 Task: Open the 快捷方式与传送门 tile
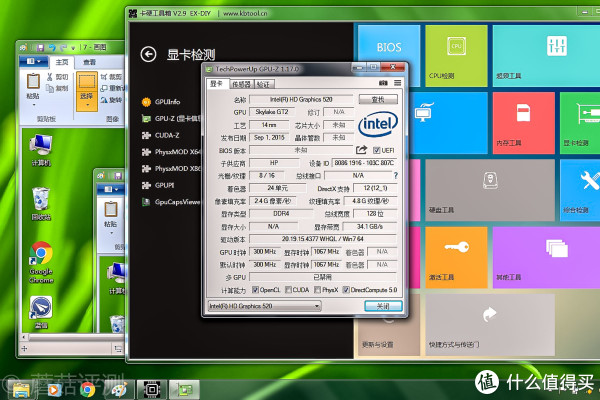490,325
